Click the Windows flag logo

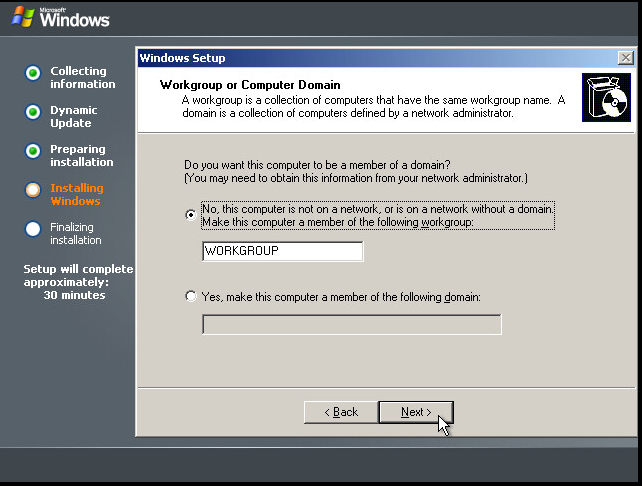(x=23, y=17)
